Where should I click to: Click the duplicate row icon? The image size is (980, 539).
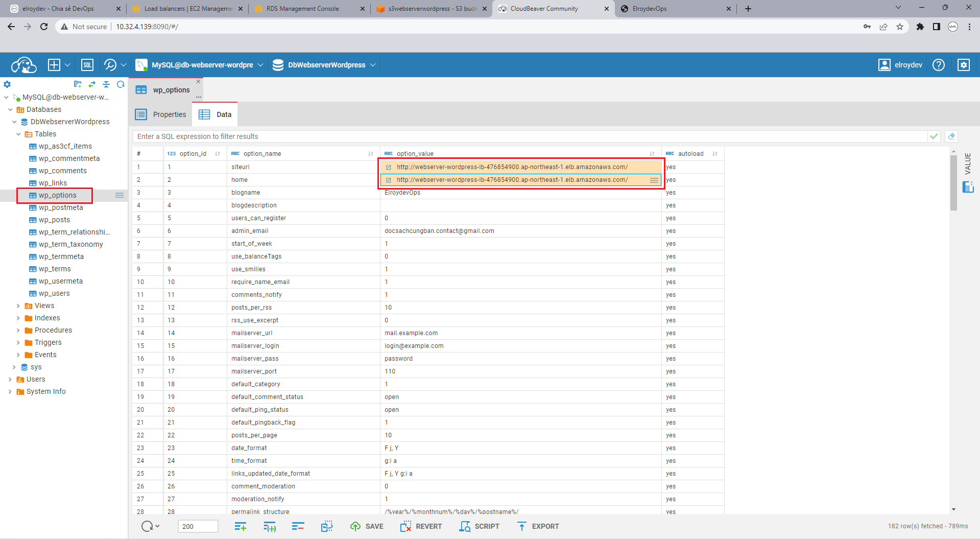point(270,526)
